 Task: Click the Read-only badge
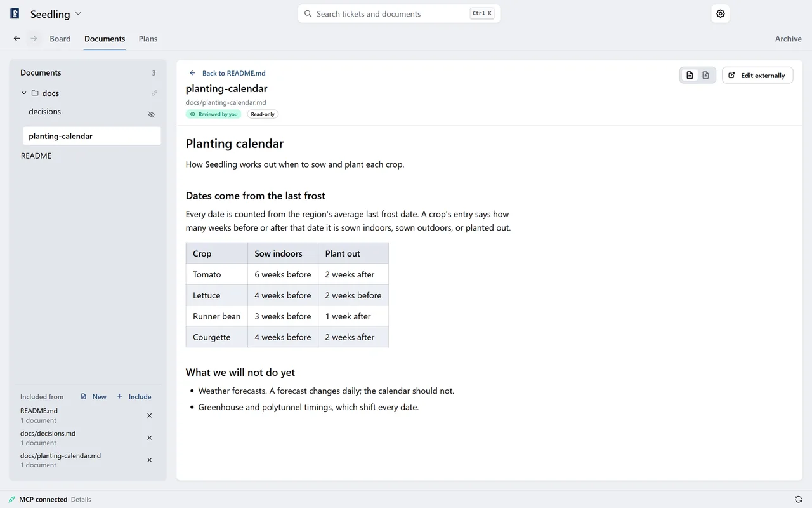(263, 114)
